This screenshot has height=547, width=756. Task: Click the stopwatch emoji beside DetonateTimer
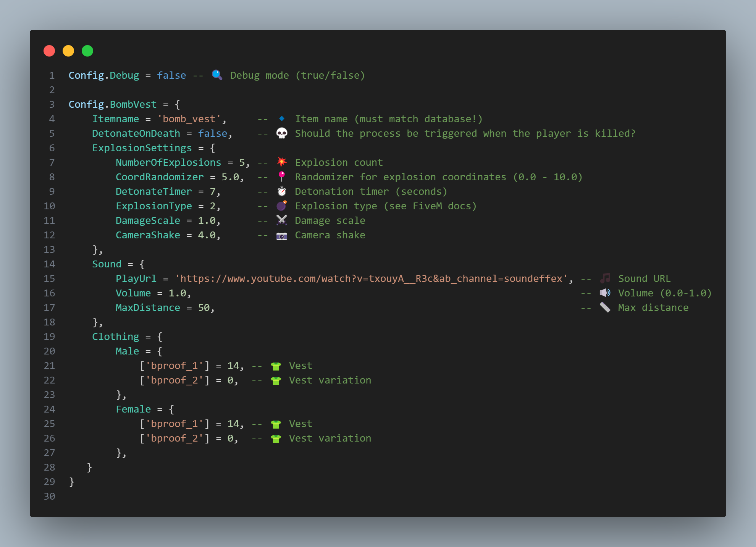(282, 191)
